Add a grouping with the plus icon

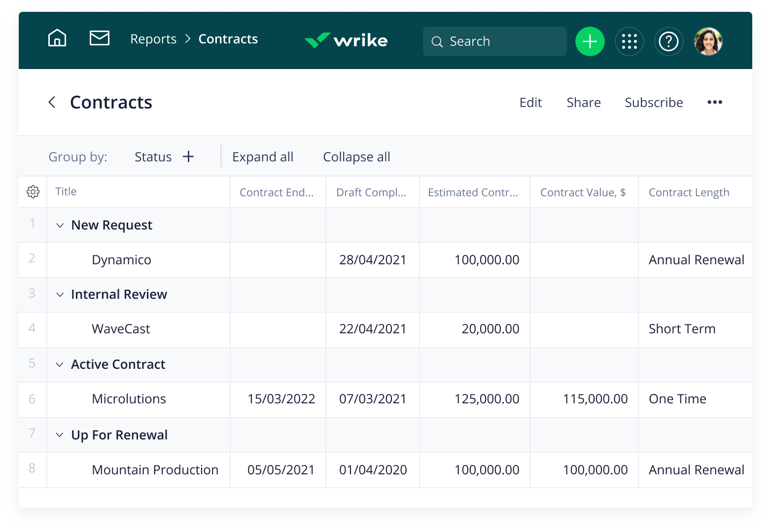click(x=188, y=157)
